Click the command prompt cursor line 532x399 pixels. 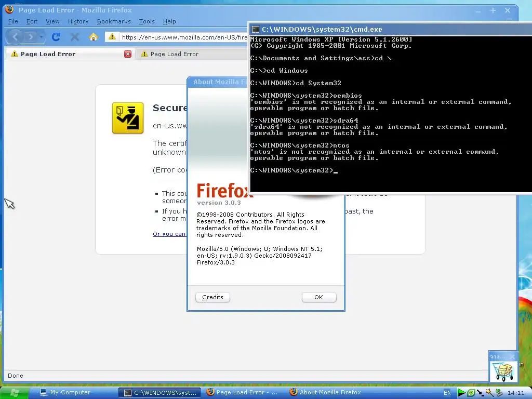point(294,170)
